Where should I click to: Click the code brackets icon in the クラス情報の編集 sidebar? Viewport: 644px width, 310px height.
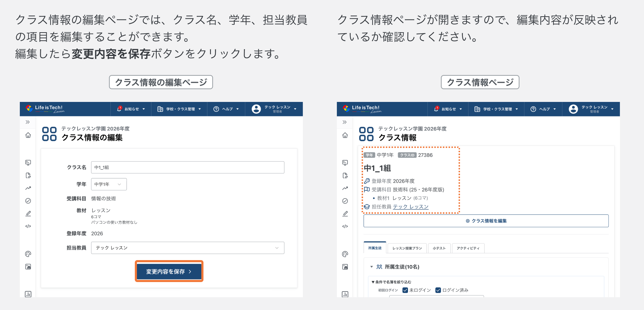[28, 226]
